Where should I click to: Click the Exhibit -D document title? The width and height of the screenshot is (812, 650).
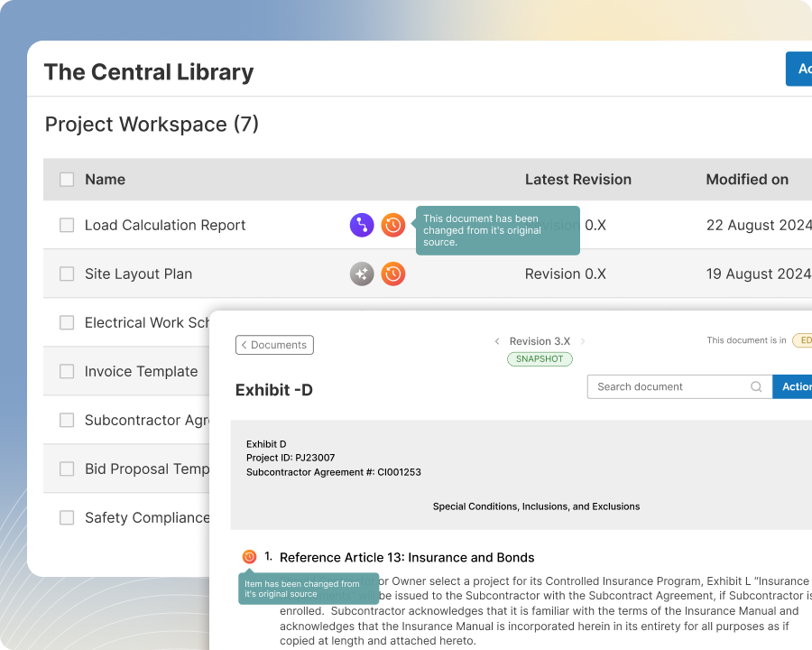pos(274,390)
